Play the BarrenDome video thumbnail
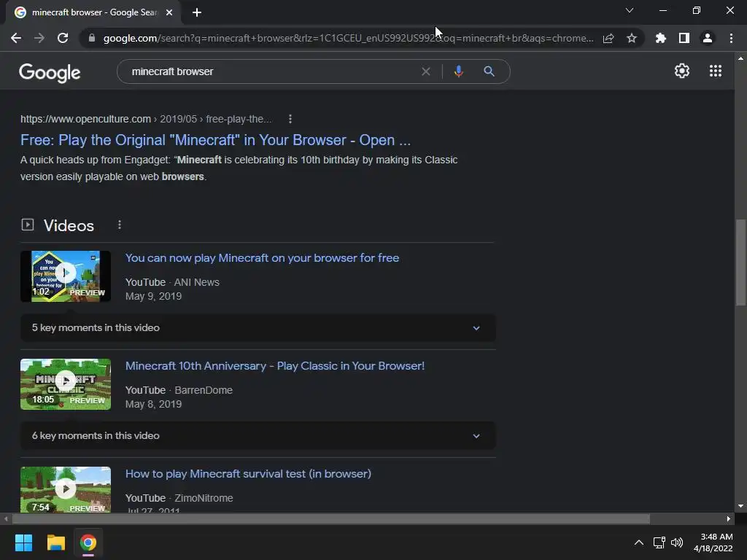The width and height of the screenshot is (747, 560). coord(66,384)
